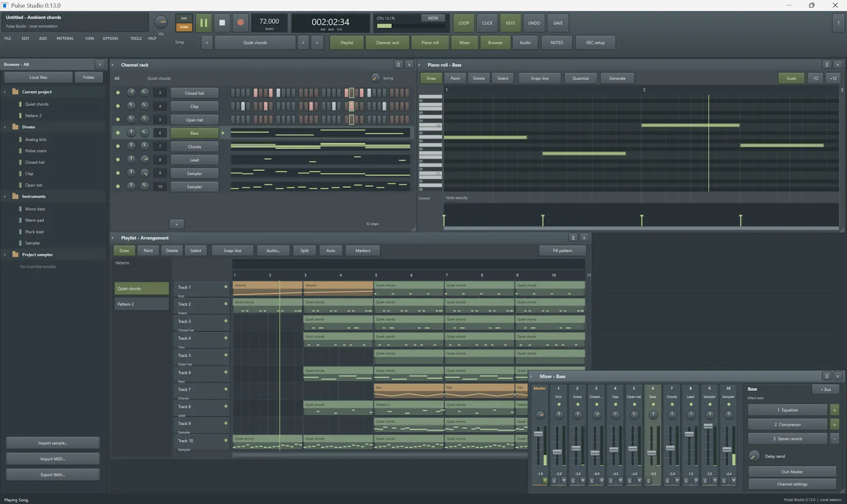Mute the Closed hat channel LED
Viewport: 847px width, 504px height.
pos(118,93)
